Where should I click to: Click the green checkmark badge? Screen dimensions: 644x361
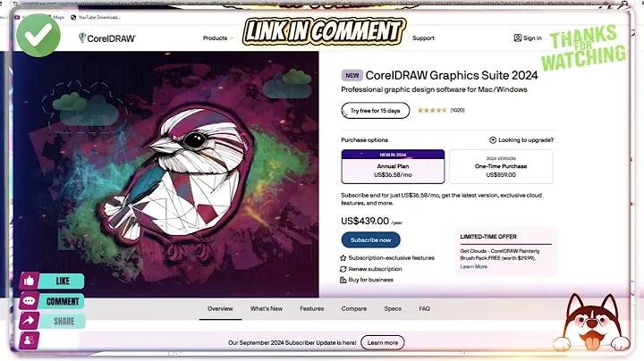pyautogui.click(x=38, y=35)
